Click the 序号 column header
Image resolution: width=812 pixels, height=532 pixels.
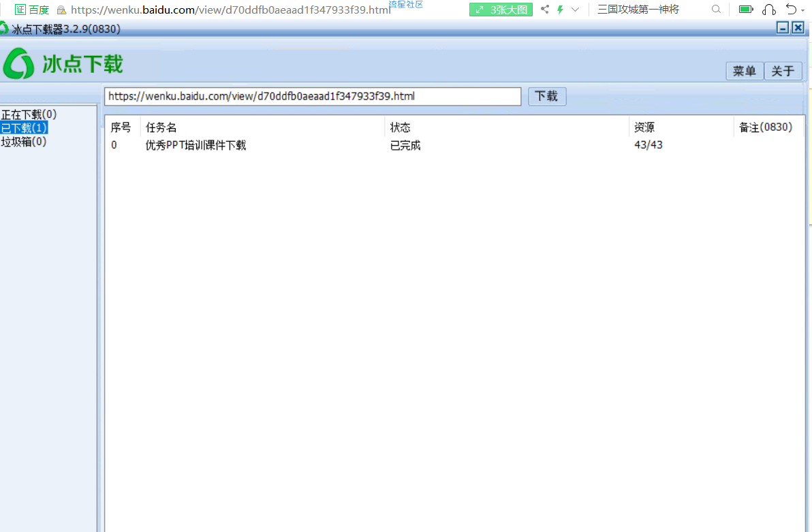pos(121,127)
